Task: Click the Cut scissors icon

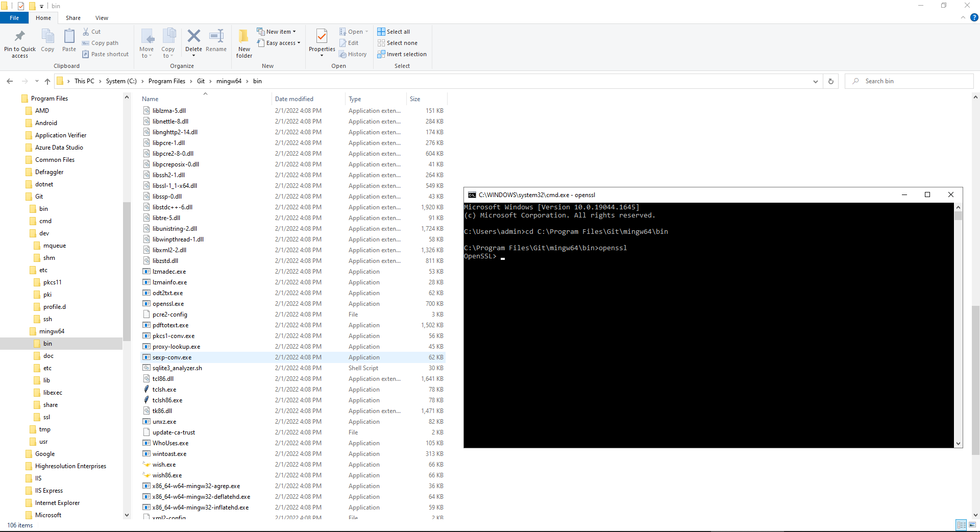Action: coord(86,32)
